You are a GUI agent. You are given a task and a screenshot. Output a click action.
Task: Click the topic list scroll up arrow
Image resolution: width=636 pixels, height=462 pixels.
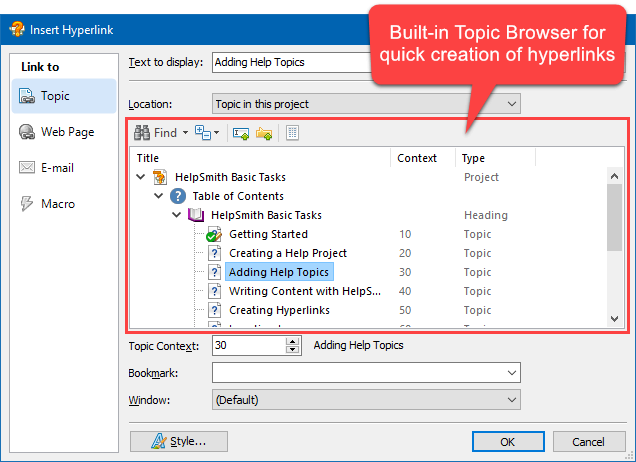pos(614,176)
